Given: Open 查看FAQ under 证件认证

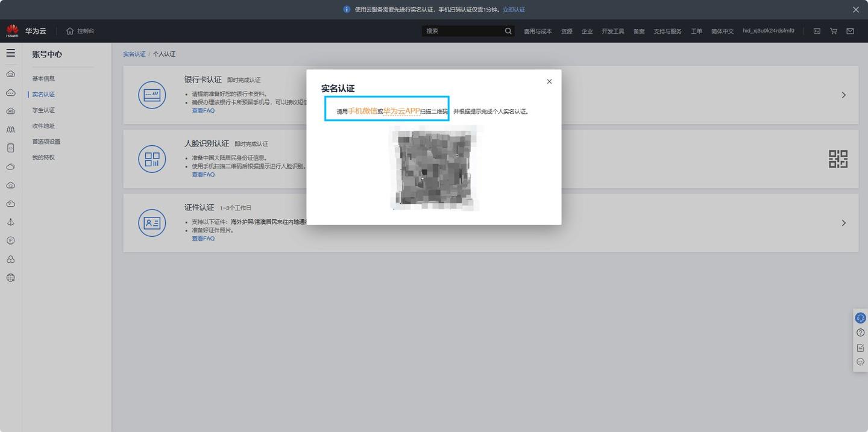Looking at the screenshot, I should click(203, 239).
